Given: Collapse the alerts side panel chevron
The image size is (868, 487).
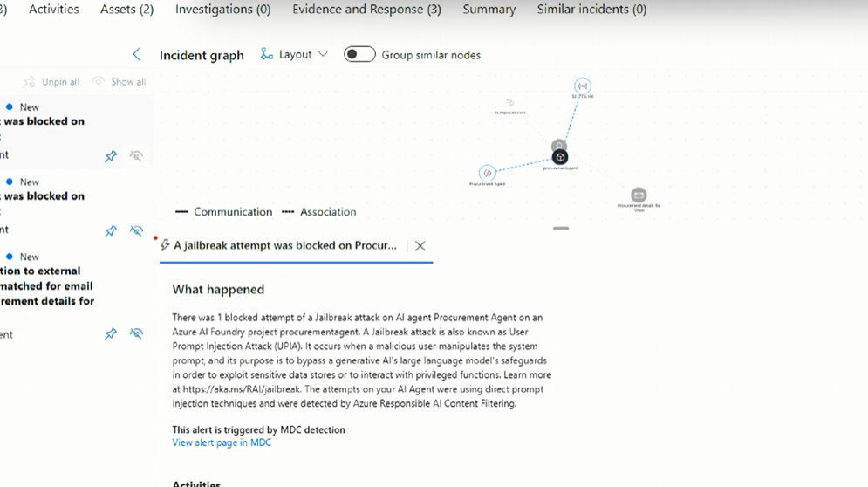Looking at the screenshot, I should (x=136, y=54).
